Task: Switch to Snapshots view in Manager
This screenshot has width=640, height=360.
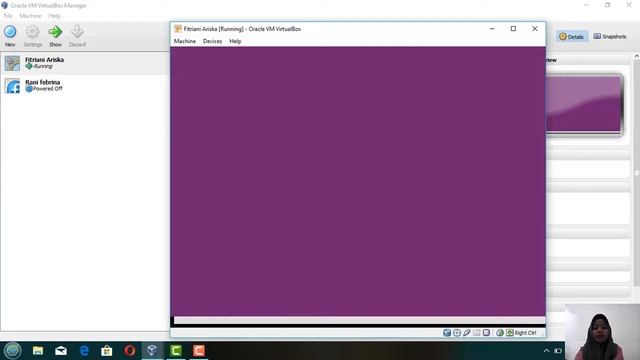Action: point(609,36)
